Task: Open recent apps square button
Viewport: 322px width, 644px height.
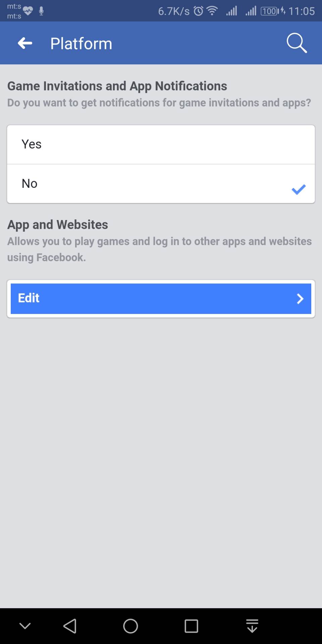Action: pyautogui.click(x=191, y=626)
